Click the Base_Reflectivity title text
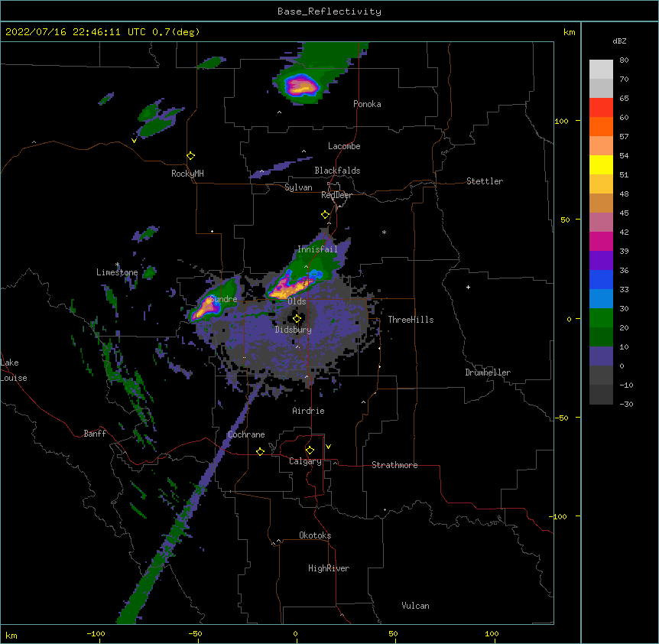The height and width of the screenshot is (644, 659). [x=329, y=11]
